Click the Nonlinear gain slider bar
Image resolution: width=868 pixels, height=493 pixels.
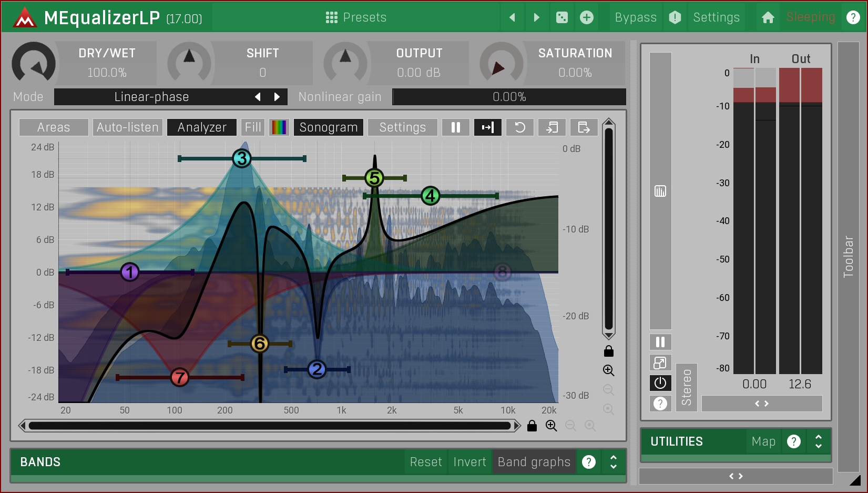pos(509,97)
